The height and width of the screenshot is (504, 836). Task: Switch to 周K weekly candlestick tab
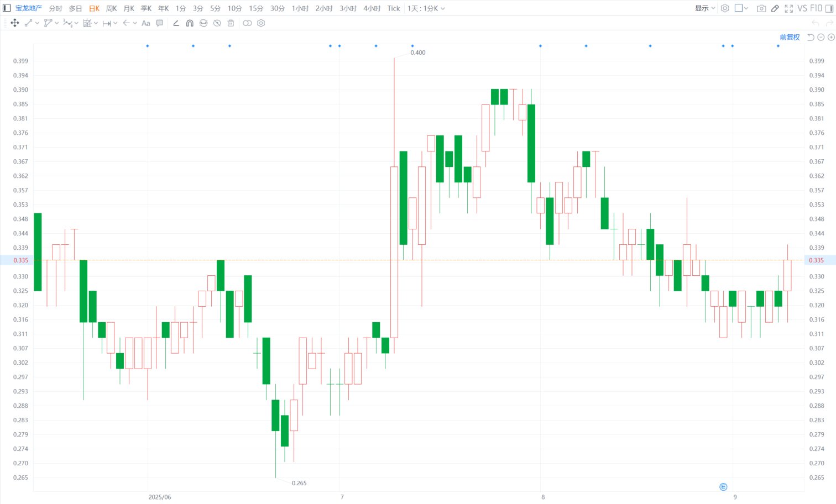(112, 8)
